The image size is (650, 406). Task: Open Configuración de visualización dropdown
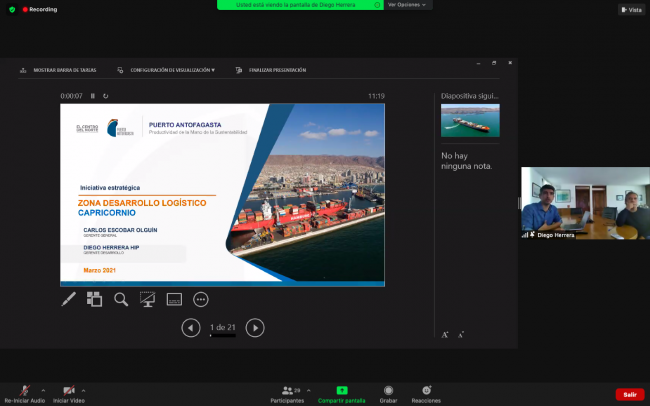click(165, 70)
